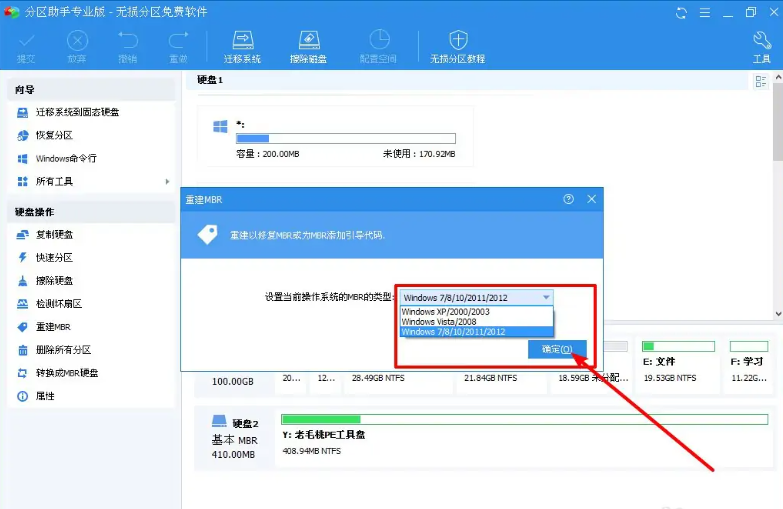The height and width of the screenshot is (509, 783).
Task: Toggle the disk view layout icon
Action: [761, 81]
